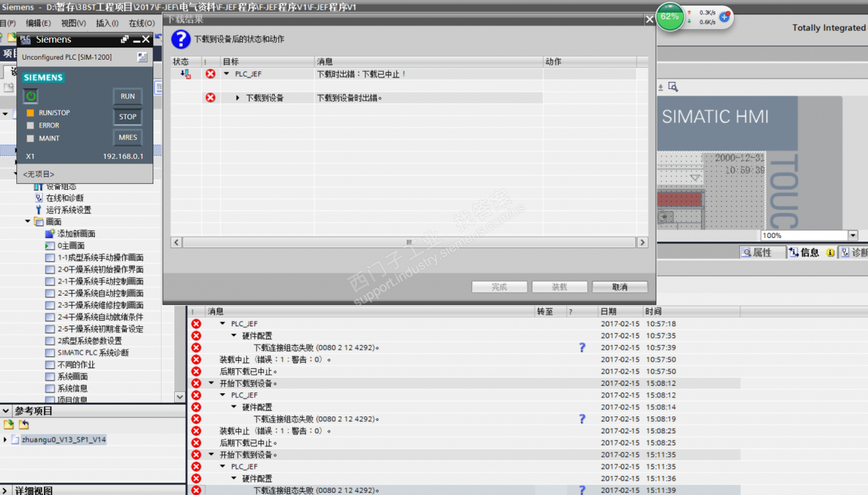Click screen icon next to 系统画面

point(50,376)
